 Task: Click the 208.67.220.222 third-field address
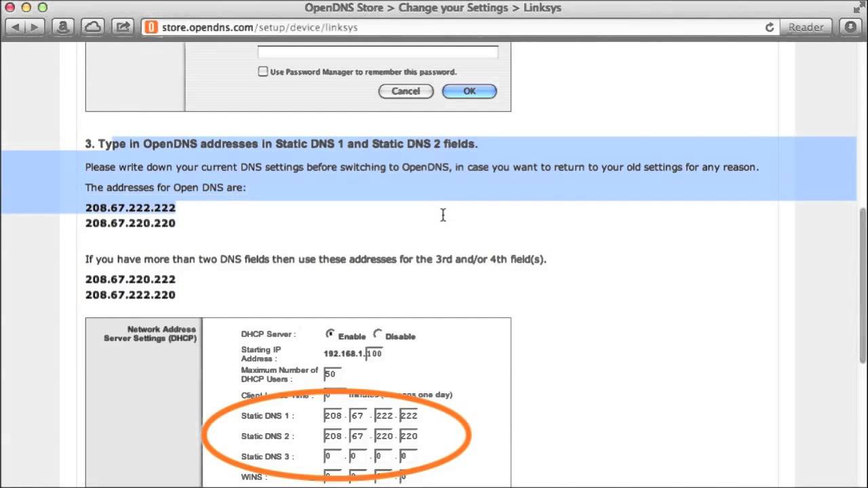130,279
